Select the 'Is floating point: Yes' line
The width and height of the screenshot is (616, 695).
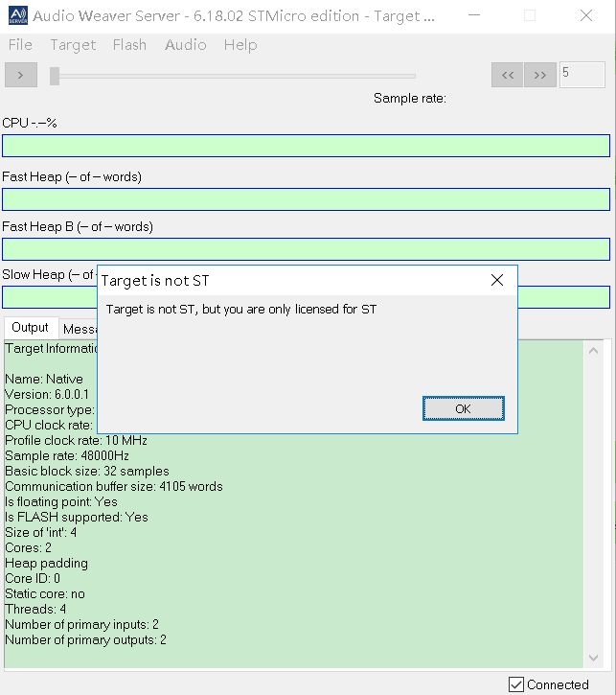[61, 501]
